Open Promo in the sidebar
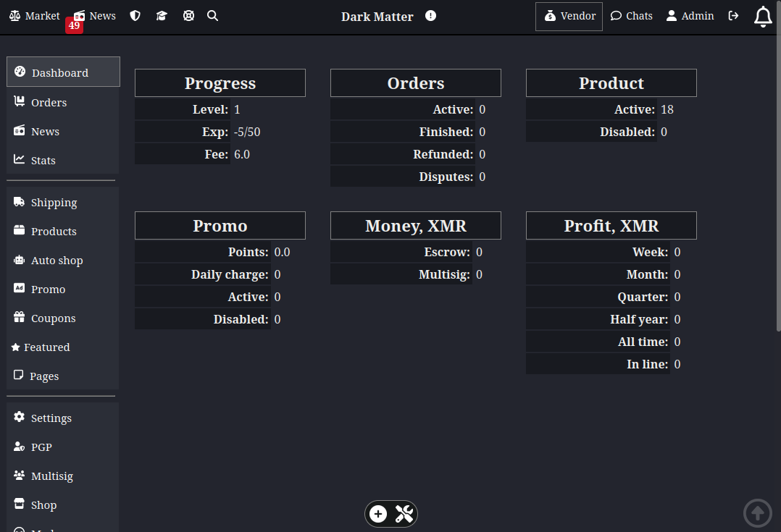The image size is (781, 532). click(63, 289)
